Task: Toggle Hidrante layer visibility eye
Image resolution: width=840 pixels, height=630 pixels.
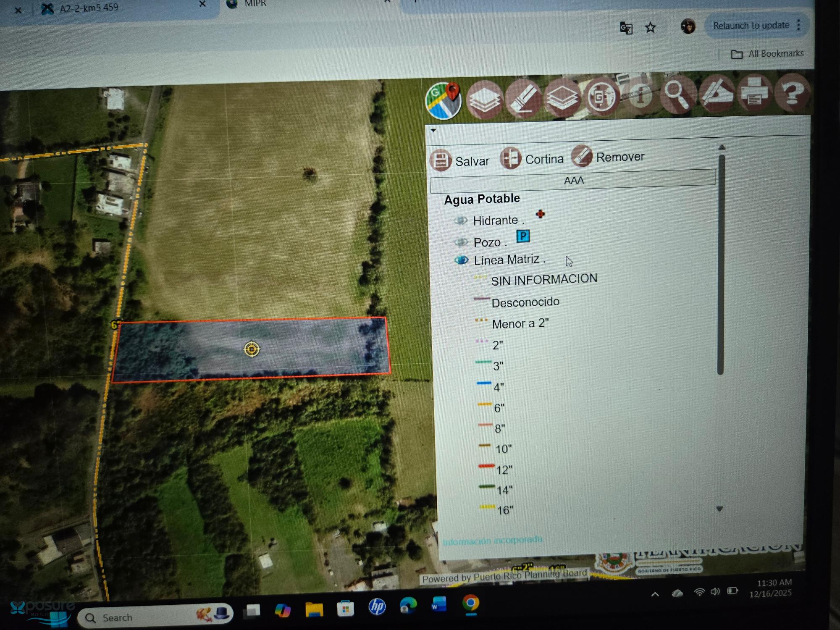Action: tap(461, 220)
